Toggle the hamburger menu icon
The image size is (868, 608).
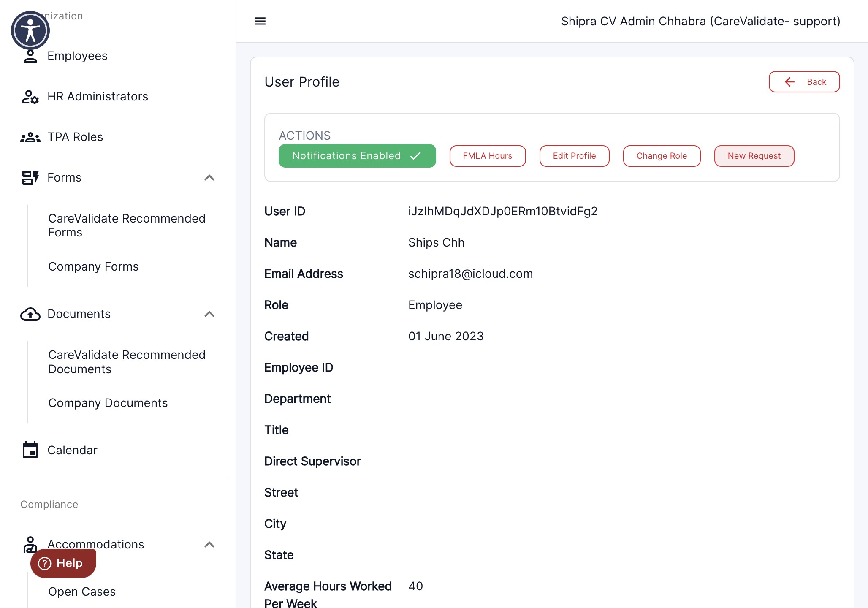(260, 21)
